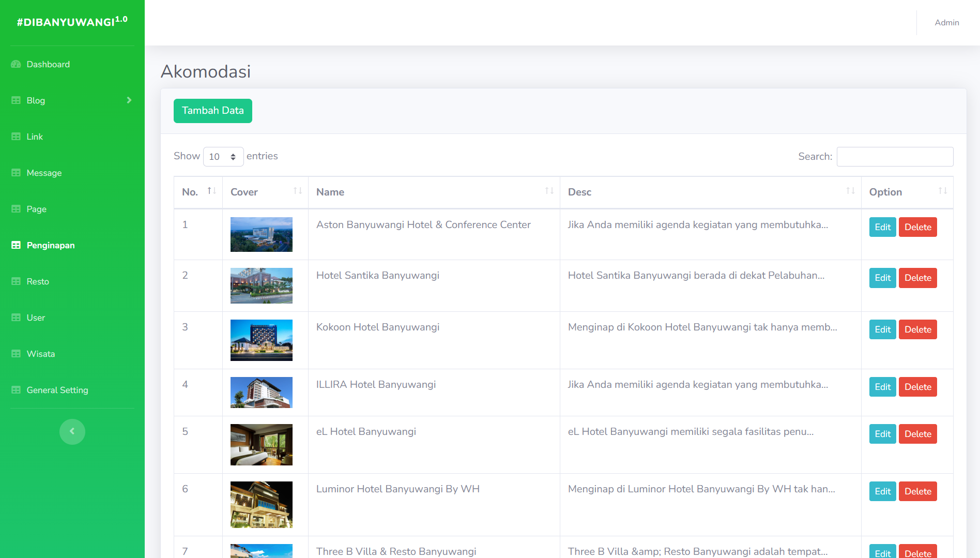980x558 pixels.
Task: Click Aston Banyuwangi Hotel cover thumbnail
Action: coord(261,234)
